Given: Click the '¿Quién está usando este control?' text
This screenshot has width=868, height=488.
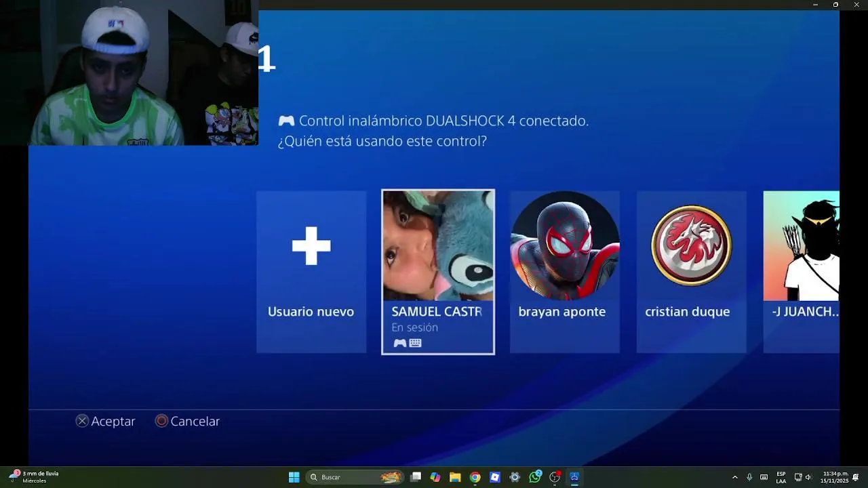Looking at the screenshot, I should tap(382, 142).
